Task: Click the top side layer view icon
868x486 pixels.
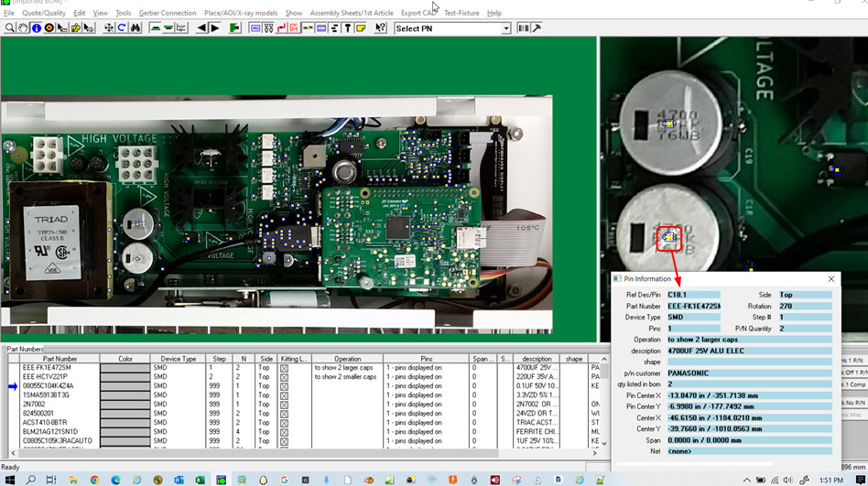Action: (x=156, y=27)
